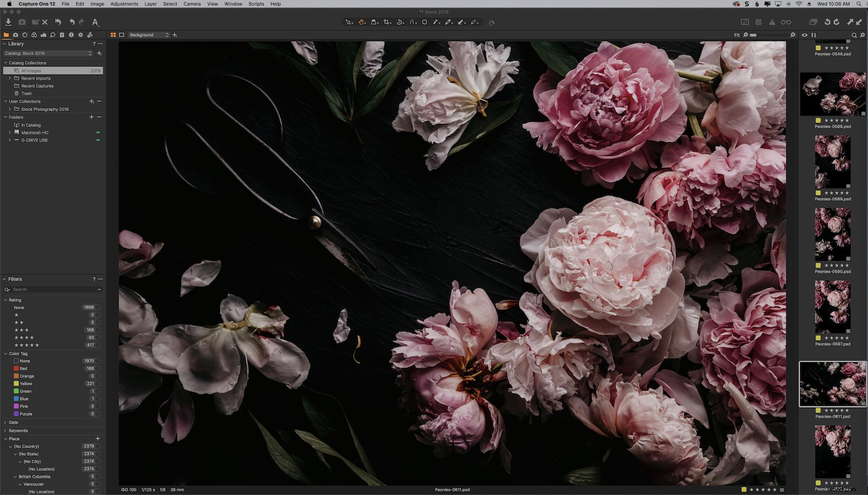This screenshot has height=495, width=868.
Task: Expand the Recent Imports collection
Action: click(9, 78)
